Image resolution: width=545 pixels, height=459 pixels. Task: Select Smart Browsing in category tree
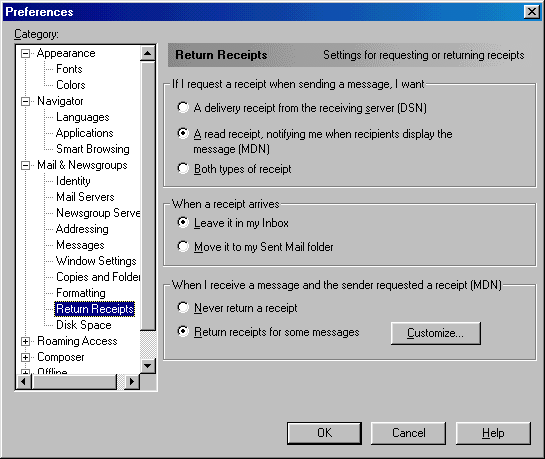point(93,149)
